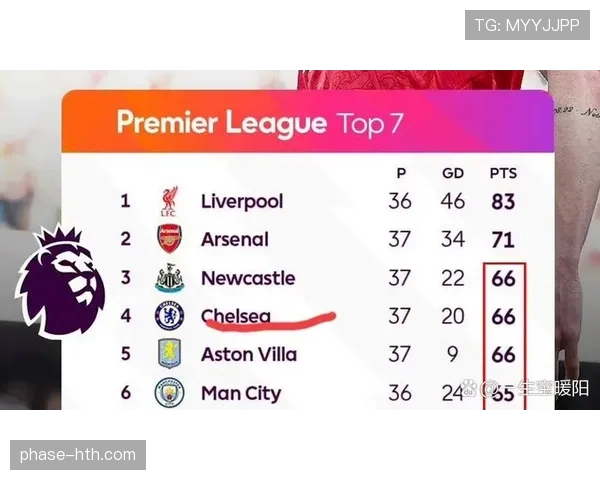The height and width of the screenshot is (480, 600).
Task: Select the Arsenal team name
Action: click(235, 240)
